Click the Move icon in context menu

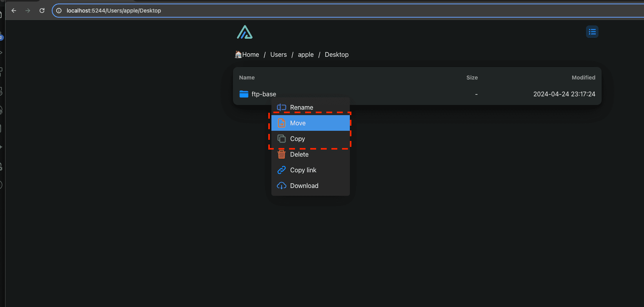(282, 123)
